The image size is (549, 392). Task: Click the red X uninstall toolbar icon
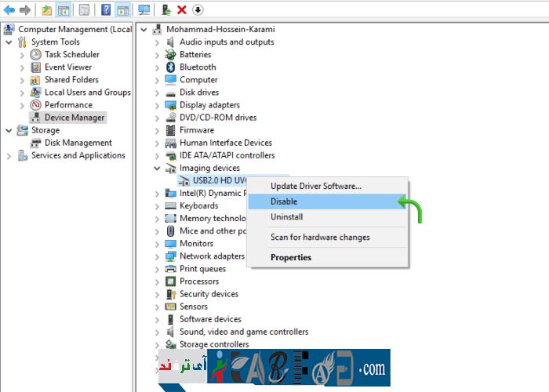coord(182,10)
